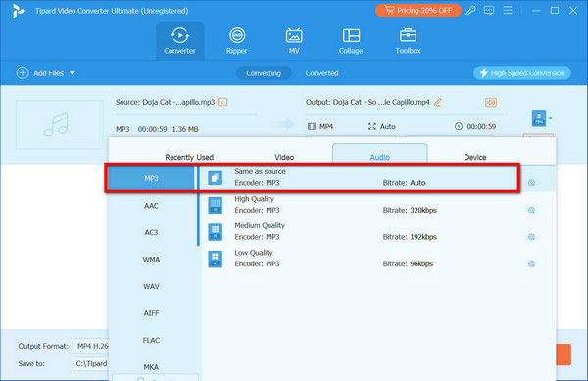Screen dimensions: 588x381
Task: Enable High Speed Conversion
Action: [522, 73]
